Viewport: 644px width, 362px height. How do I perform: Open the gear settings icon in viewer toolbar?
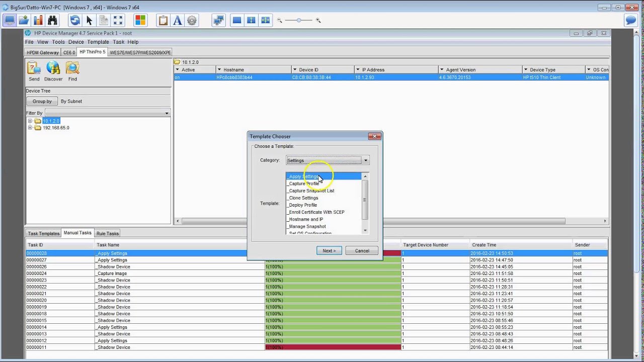192,20
